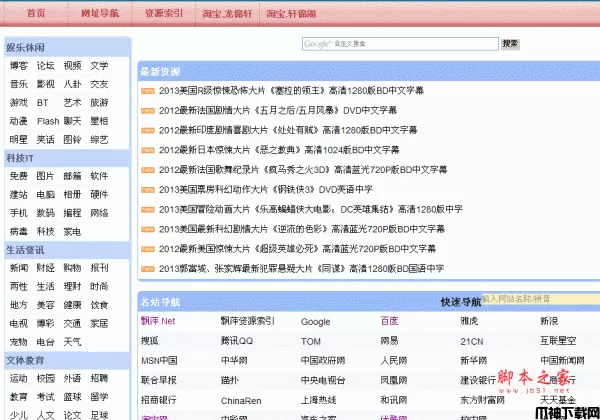Open the Flash category link
Screen dimensions: 600x420
coord(48,121)
